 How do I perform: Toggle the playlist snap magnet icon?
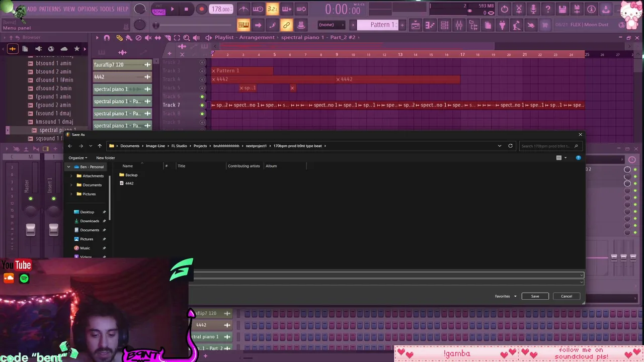(107, 38)
